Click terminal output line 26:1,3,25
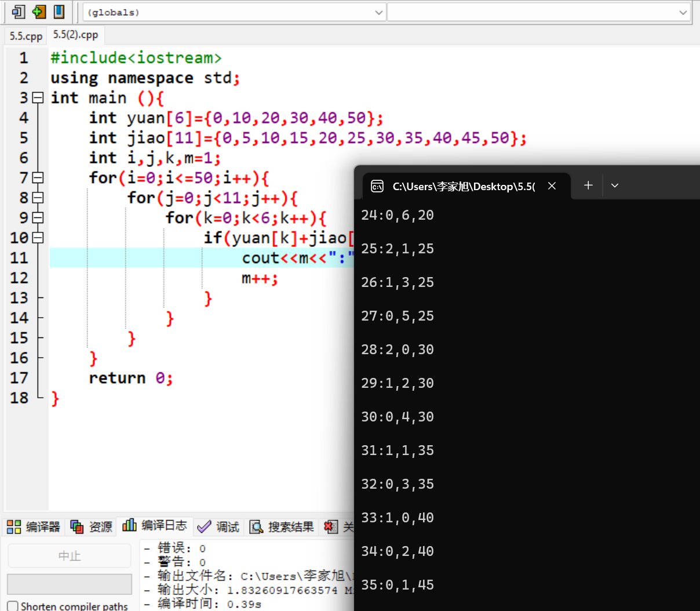 click(398, 282)
